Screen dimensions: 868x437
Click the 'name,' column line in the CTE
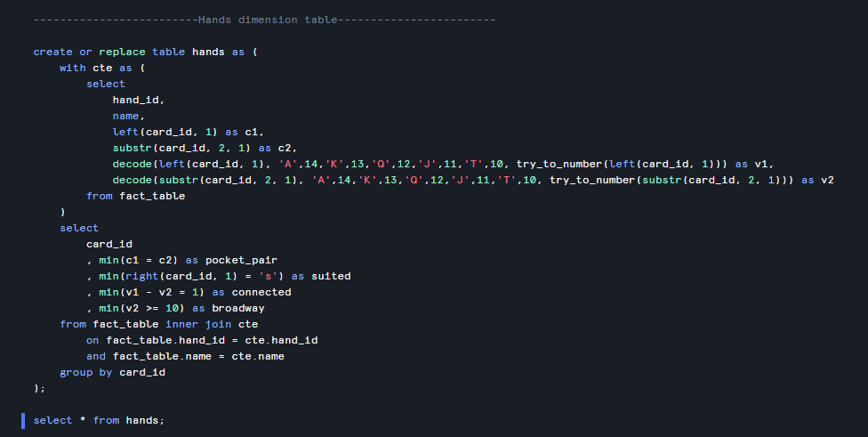pyautogui.click(x=129, y=116)
